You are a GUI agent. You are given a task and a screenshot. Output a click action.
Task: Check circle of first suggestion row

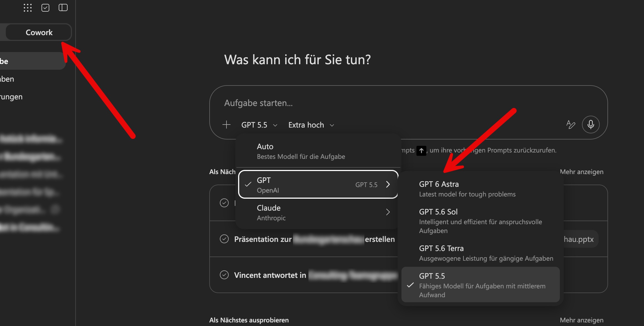224,203
